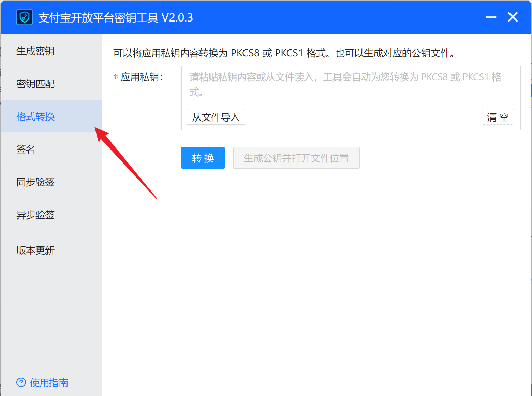Viewport: 532px width, 396px height.
Task: Select the 格式转换 sidebar item
Action: click(x=51, y=116)
